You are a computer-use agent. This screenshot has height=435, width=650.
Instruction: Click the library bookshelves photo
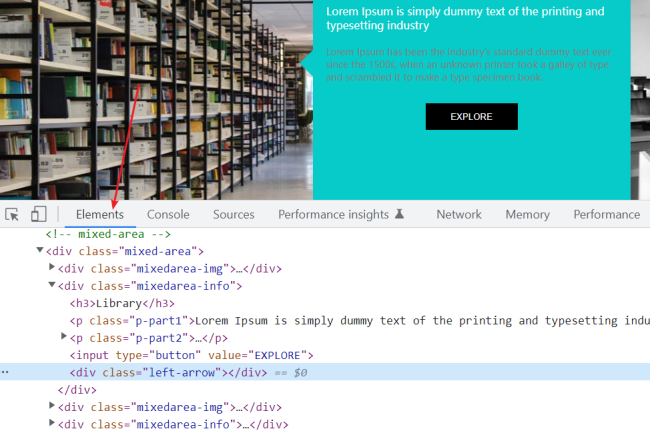(x=156, y=100)
